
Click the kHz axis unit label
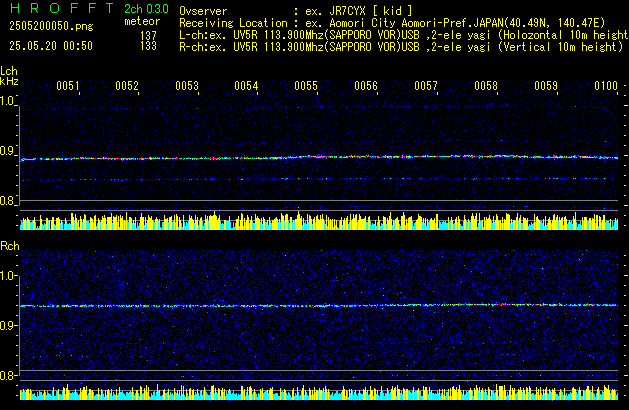[x=9, y=81]
